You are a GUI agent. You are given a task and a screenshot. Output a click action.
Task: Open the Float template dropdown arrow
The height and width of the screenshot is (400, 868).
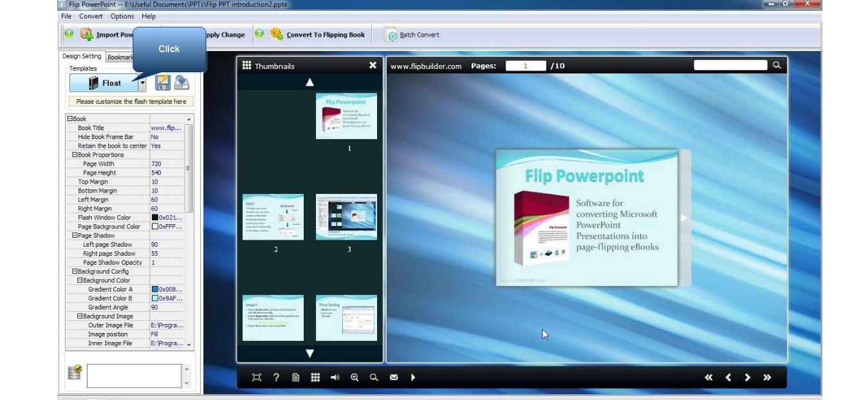pos(142,83)
